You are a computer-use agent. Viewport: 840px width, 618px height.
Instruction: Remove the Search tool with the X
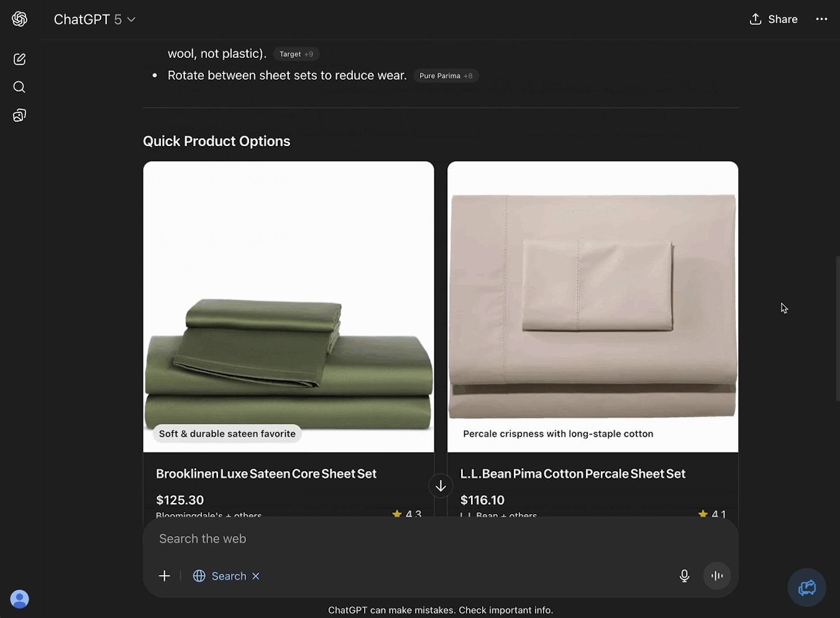256,576
